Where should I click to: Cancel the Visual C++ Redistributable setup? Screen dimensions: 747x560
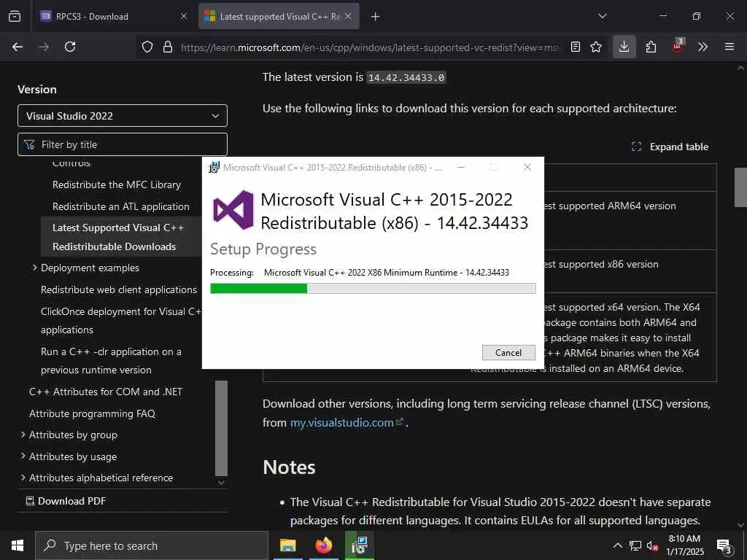[x=508, y=352]
